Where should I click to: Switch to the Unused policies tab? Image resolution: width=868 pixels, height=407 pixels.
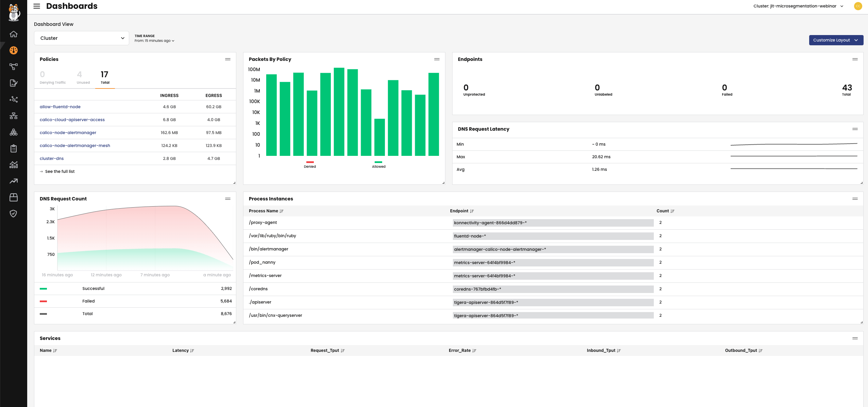[83, 78]
